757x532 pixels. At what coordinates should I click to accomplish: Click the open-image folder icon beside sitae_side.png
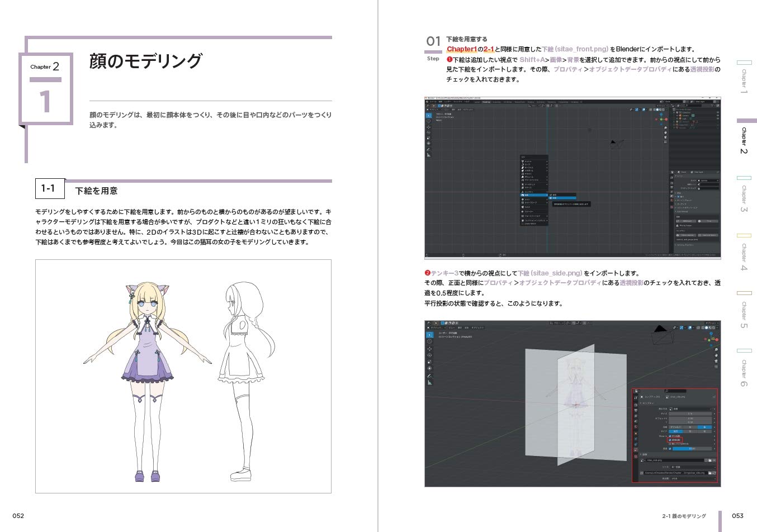[x=709, y=460]
